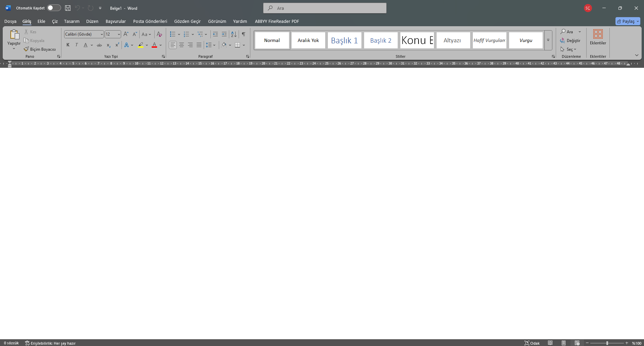Apply yellow text highlight color
The height and width of the screenshot is (346, 644).
coord(141,45)
